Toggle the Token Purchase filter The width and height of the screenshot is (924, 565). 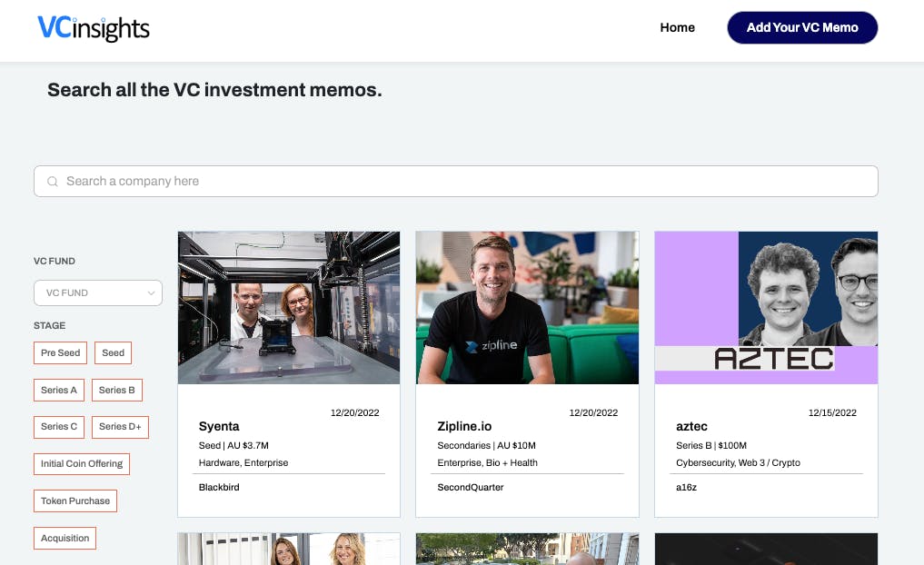(75, 501)
